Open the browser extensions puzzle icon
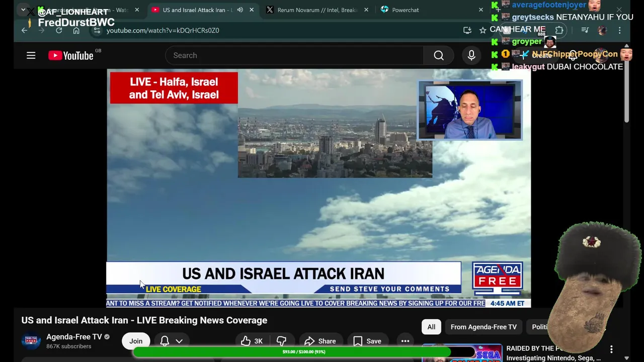This screenshot has height=362, width=644. coord(559,30)
